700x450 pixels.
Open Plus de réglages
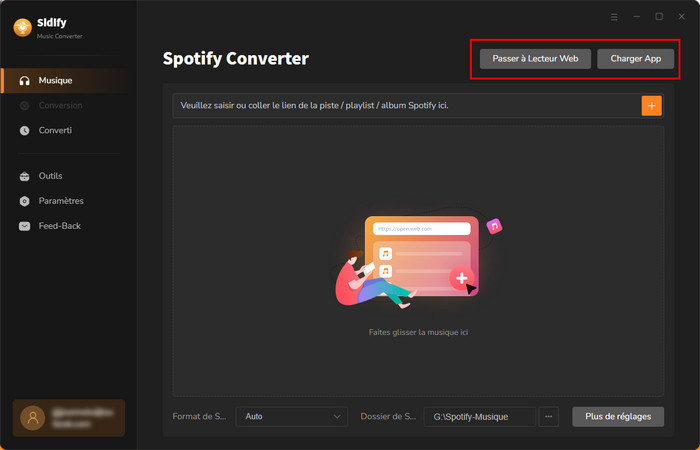[x=618, y=416]
